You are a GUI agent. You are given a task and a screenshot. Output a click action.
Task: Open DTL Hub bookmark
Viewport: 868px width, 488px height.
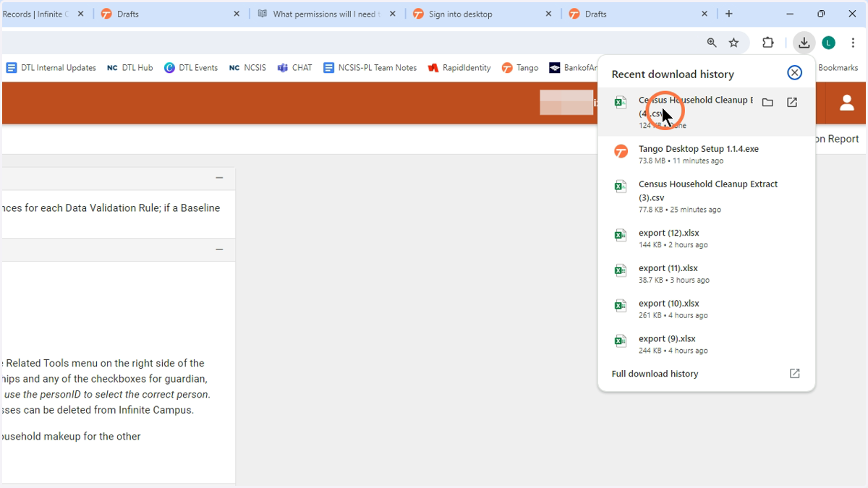(129, 68)
